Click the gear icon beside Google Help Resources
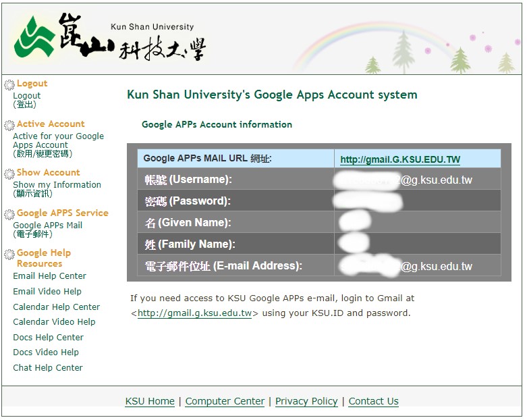The width and height of the screenshot is (527, 420). (9, 254)
